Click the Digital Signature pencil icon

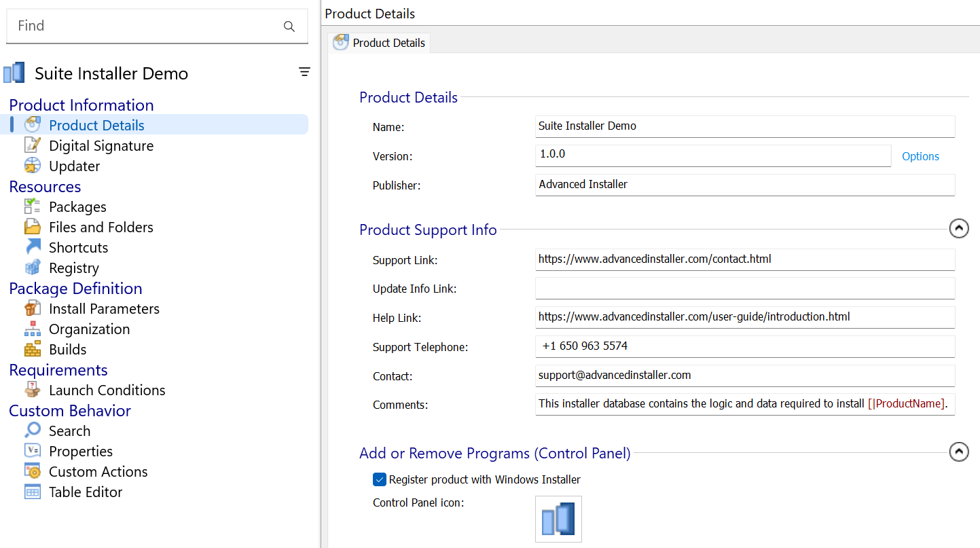click(x=33, y=145)
